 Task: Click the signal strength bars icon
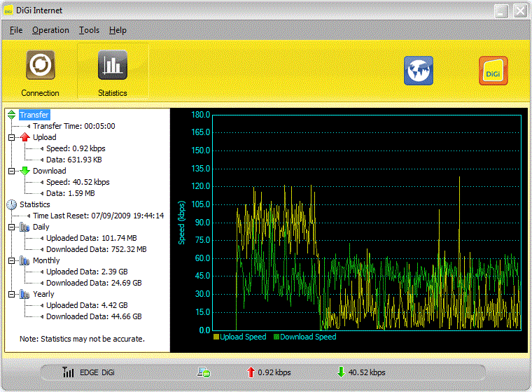click(68, 372)
